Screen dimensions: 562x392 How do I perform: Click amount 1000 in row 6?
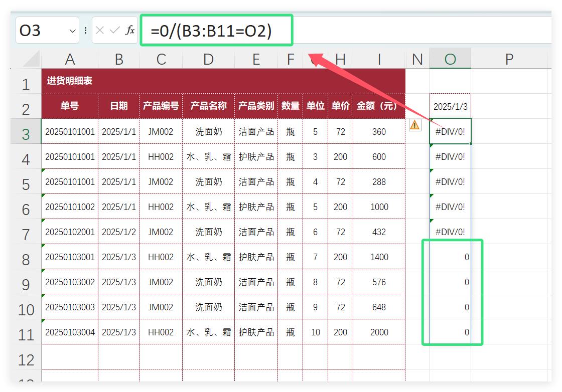tap(379, 207)
